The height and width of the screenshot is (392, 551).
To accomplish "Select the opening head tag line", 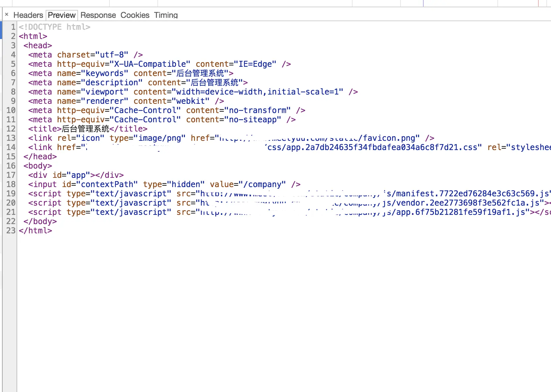I will pos(38,45).
